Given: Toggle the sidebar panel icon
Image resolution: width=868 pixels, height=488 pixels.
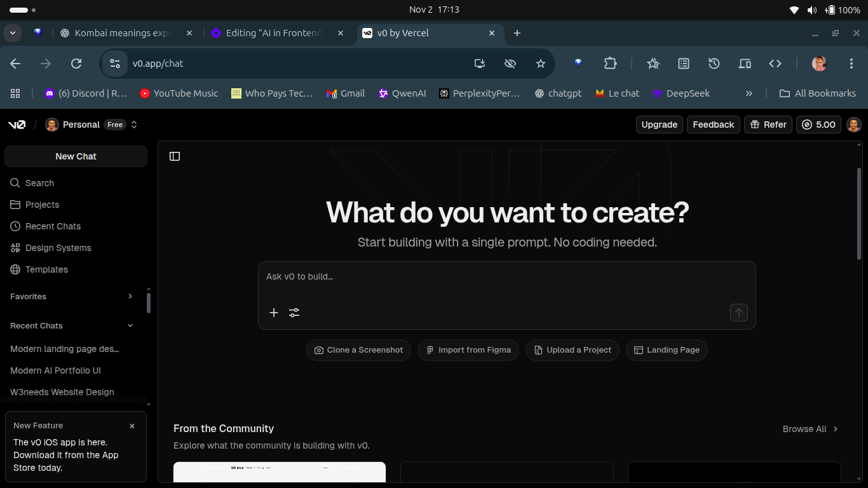Looking at the screenshot, I should (175, 156).
